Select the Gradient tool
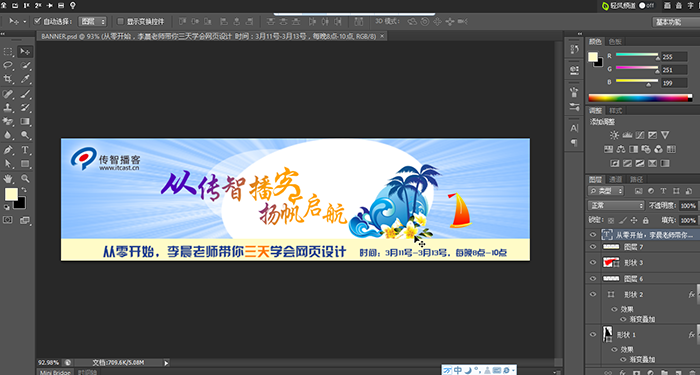Image resolution: width=700 pixels, height=375 pixels. tap(25, 121)
